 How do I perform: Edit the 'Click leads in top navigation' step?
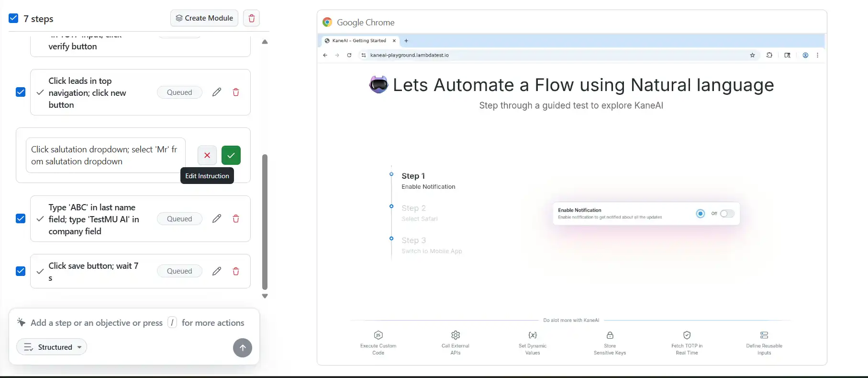click(x=217, y=92)
